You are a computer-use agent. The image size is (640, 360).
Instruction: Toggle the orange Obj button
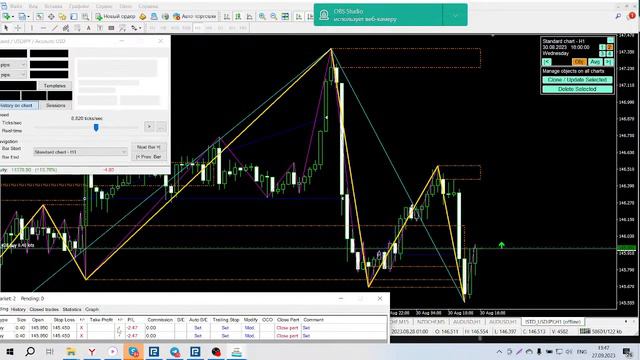579,62
